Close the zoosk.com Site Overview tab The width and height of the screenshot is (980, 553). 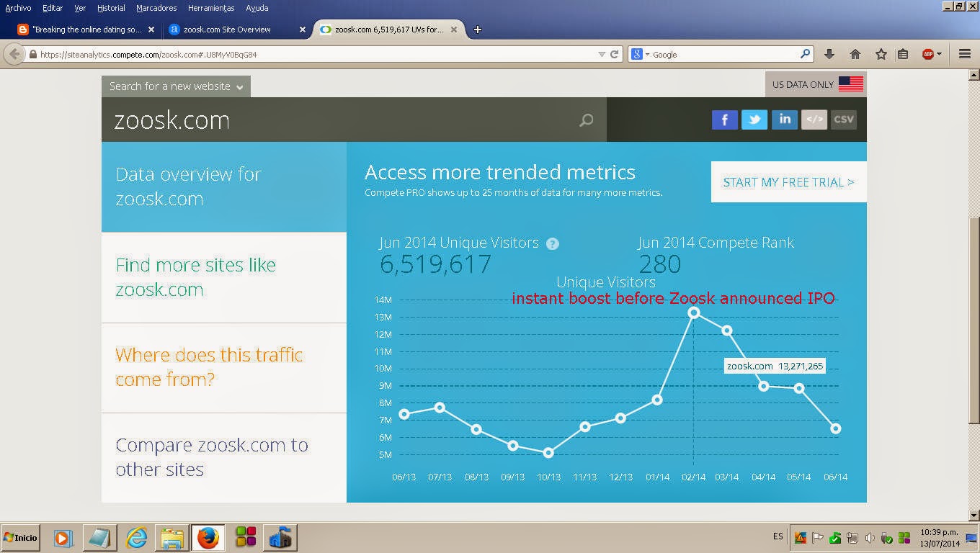click(303, 30)
